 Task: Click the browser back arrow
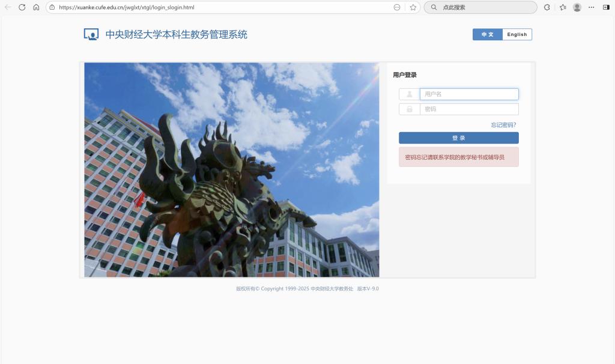[8, 7]
